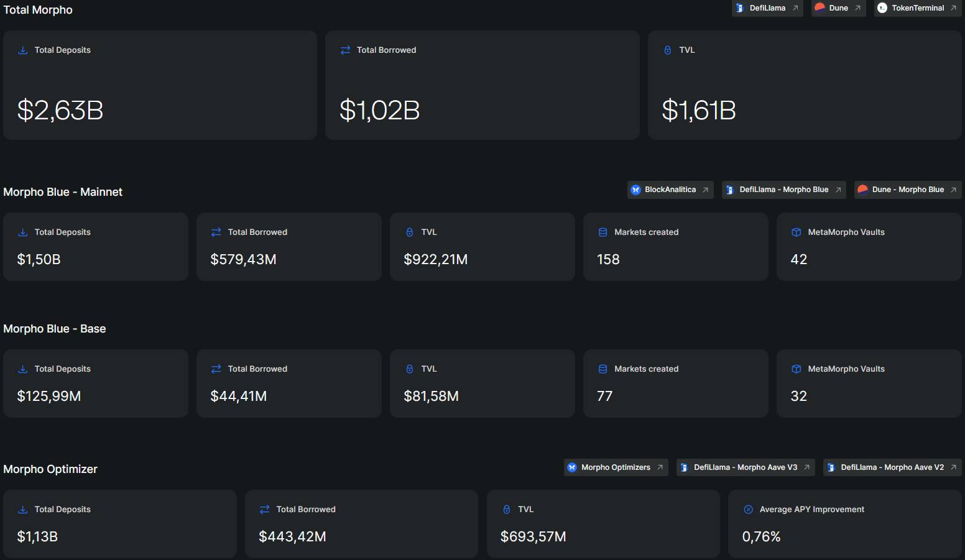Open the Dune link in Total Morpho header
Viewport: 965px width, 560px height.
pos(838,8)
